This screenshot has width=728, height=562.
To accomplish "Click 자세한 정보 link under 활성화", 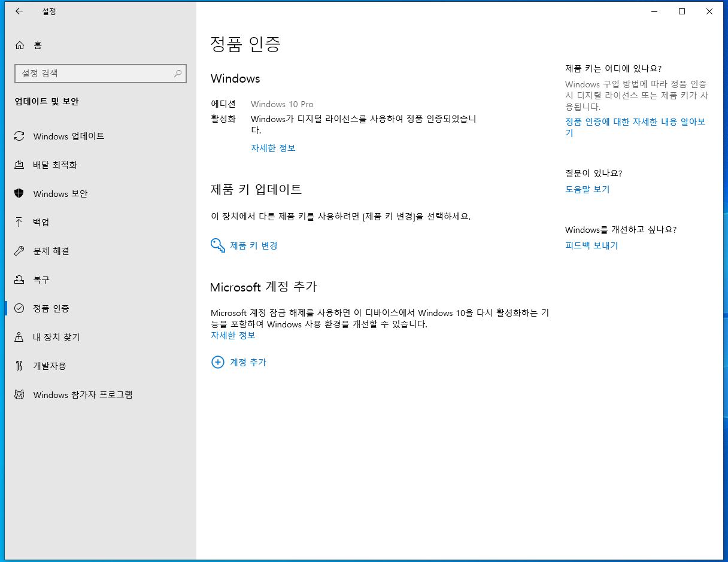I will [x=273, y=148].
